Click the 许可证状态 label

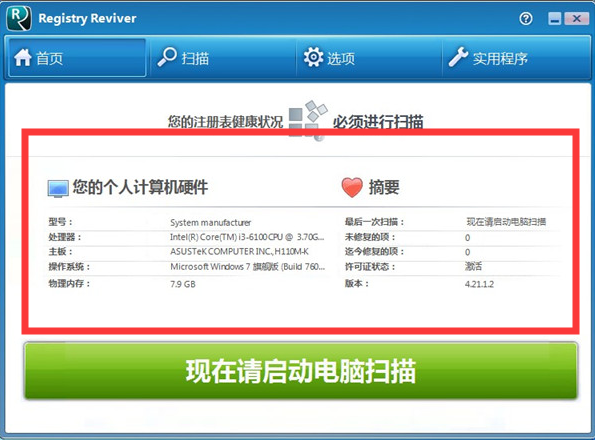(x=370, y=267)
